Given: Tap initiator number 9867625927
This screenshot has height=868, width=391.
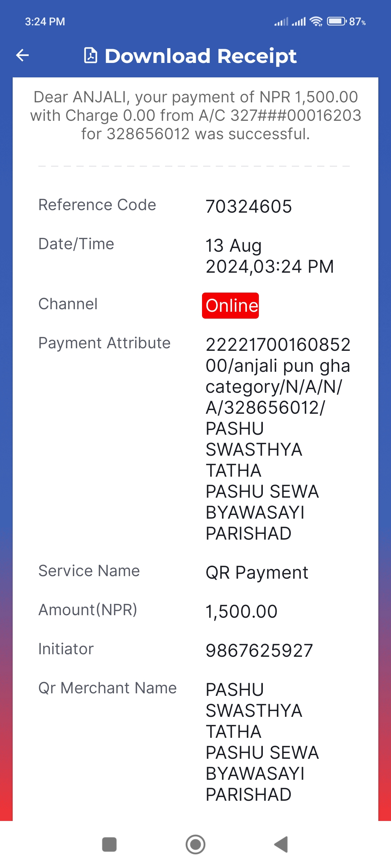Looking at the screenshot, I should point(259,651).
